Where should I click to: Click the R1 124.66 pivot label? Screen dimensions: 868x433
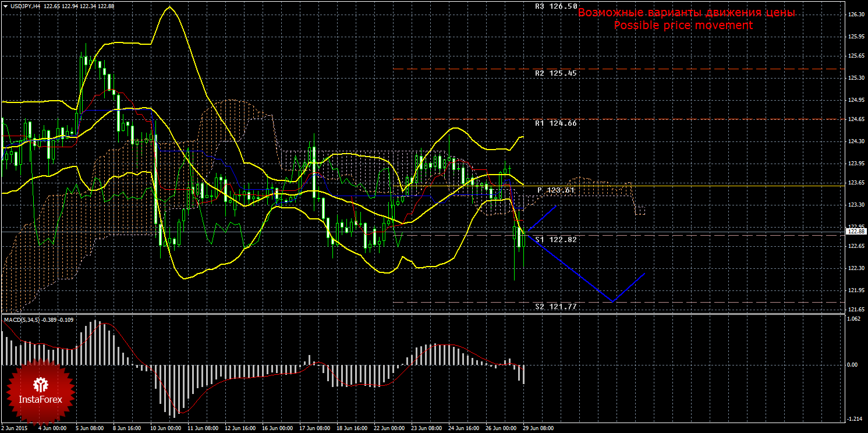(555, 123)
